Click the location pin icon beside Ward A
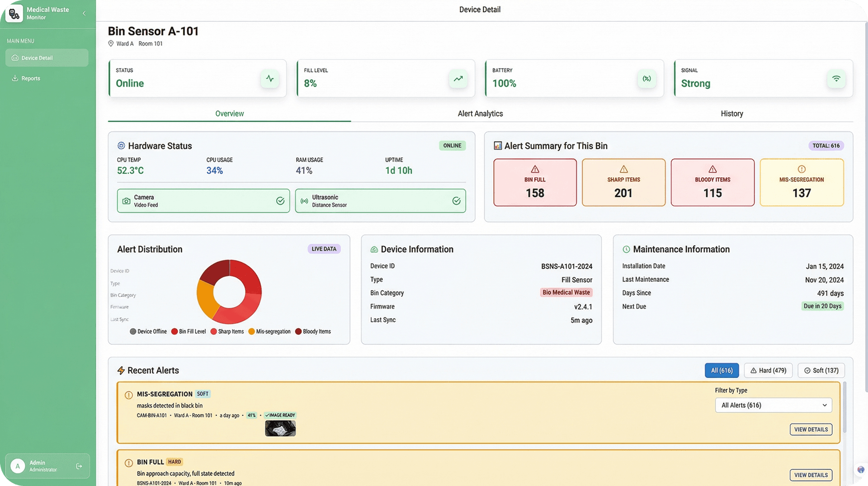The width and height of the screenshot is (868, 486). click(x=111, y=43)
